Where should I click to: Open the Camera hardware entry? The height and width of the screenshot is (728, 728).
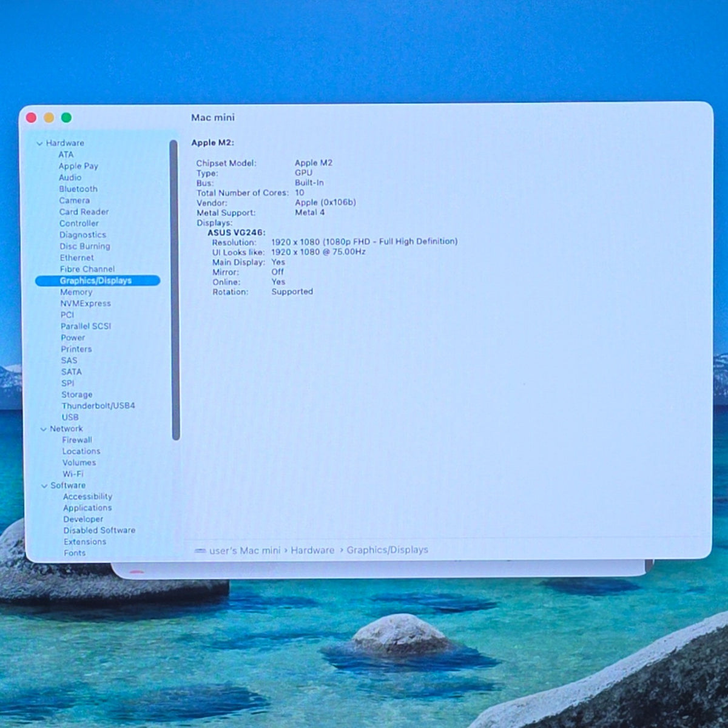coord(74,200)
